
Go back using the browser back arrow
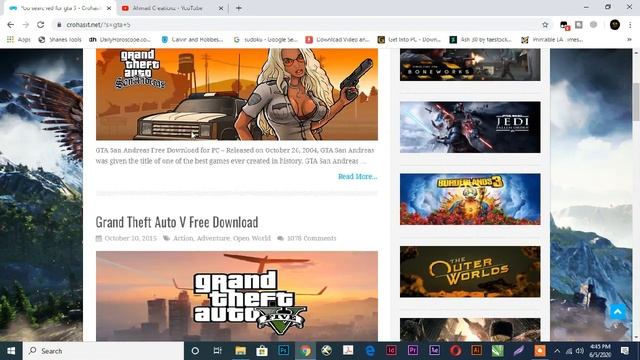[11, 25]
